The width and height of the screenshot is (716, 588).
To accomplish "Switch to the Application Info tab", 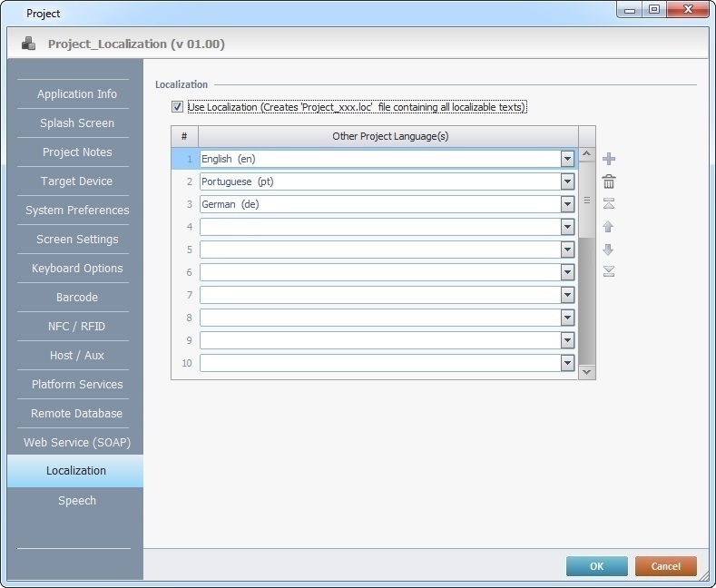I will (77, 94).
